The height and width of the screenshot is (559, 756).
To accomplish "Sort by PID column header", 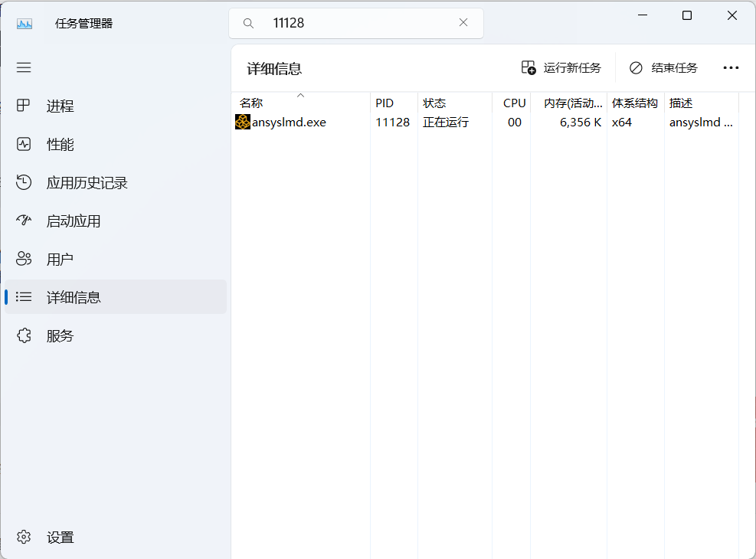I will [385, 103].
